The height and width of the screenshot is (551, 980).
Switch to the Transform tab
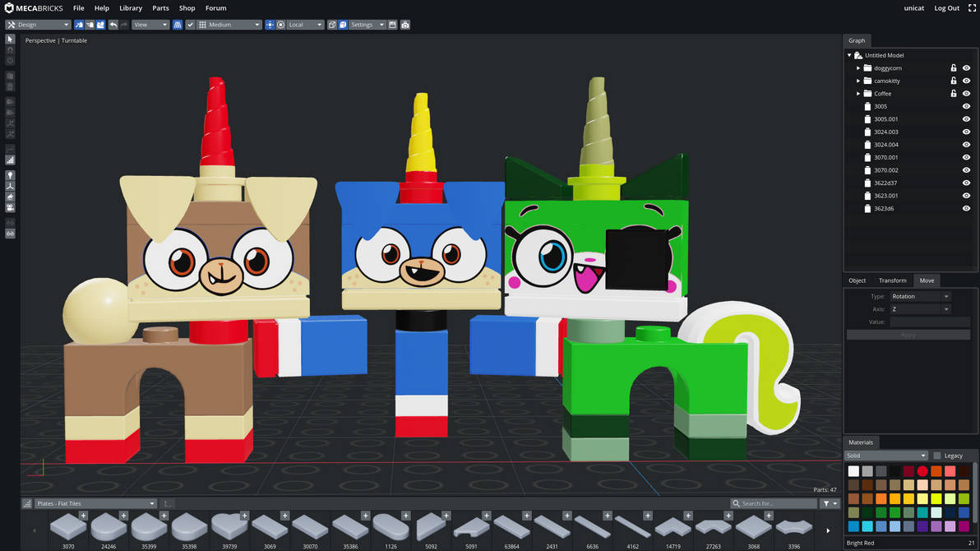[x=892, y=280]
